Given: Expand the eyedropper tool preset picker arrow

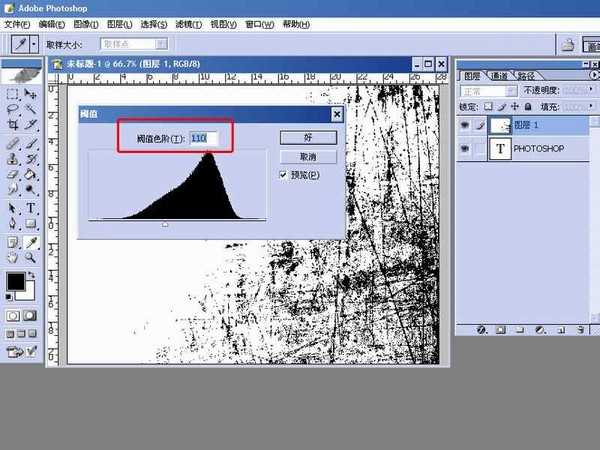Looking at the screenshot, I should [x=35, y=44].
